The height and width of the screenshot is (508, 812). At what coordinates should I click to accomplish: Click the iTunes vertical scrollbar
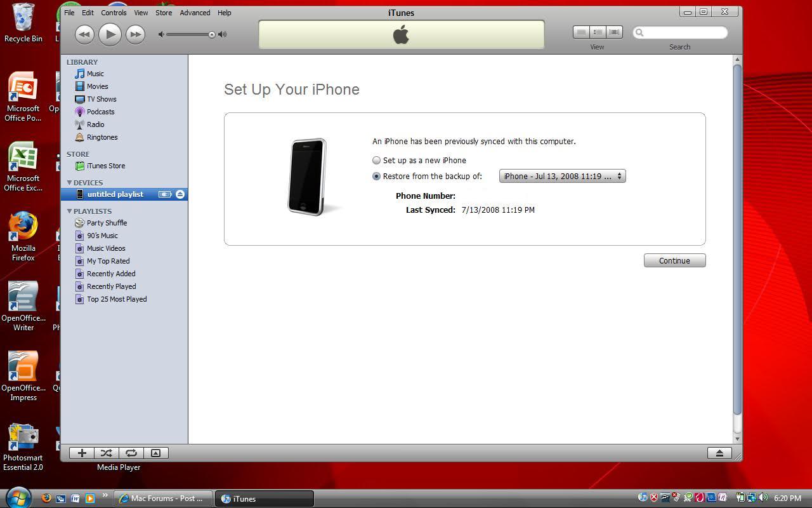[737, 240]
